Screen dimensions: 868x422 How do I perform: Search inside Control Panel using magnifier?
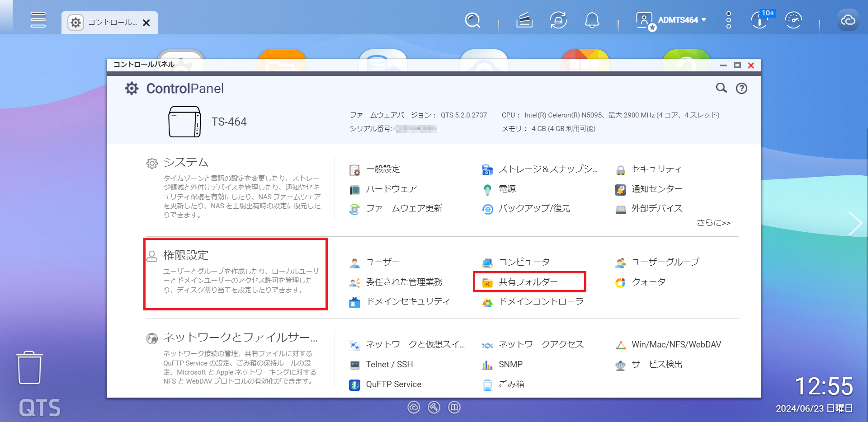722,88
